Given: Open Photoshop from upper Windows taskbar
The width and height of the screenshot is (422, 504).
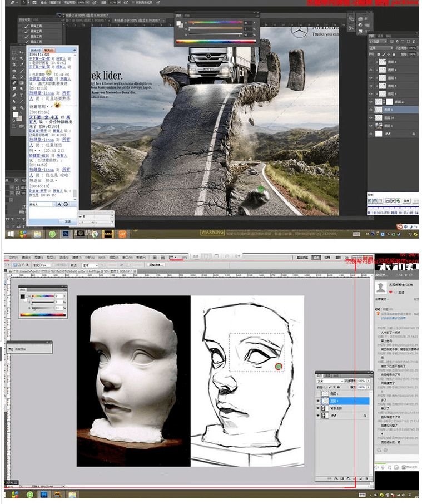Looking at the screenshot, I should [x=66, y=234].
